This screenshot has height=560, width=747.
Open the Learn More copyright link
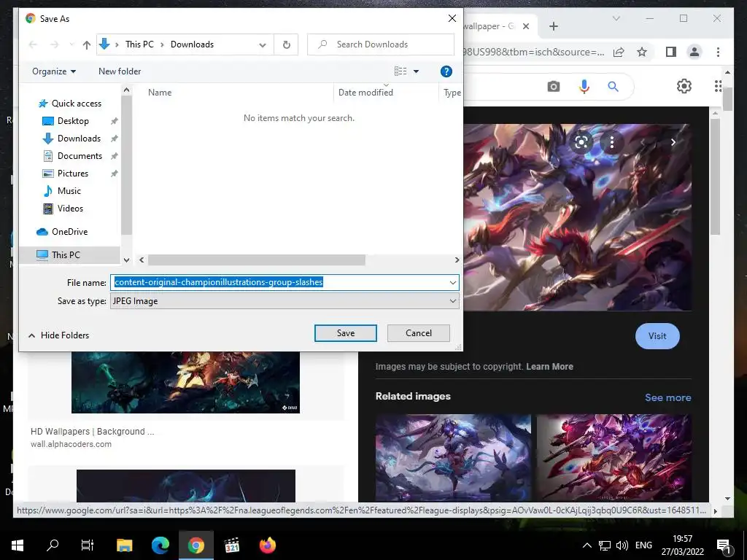(549, 367)
